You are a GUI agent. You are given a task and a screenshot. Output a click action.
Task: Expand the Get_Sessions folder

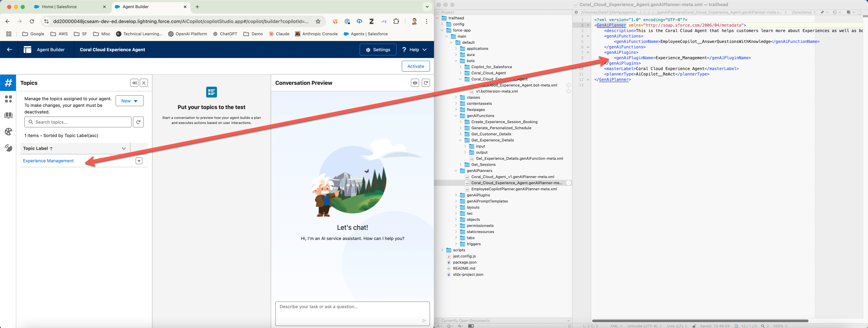[461, 165]
